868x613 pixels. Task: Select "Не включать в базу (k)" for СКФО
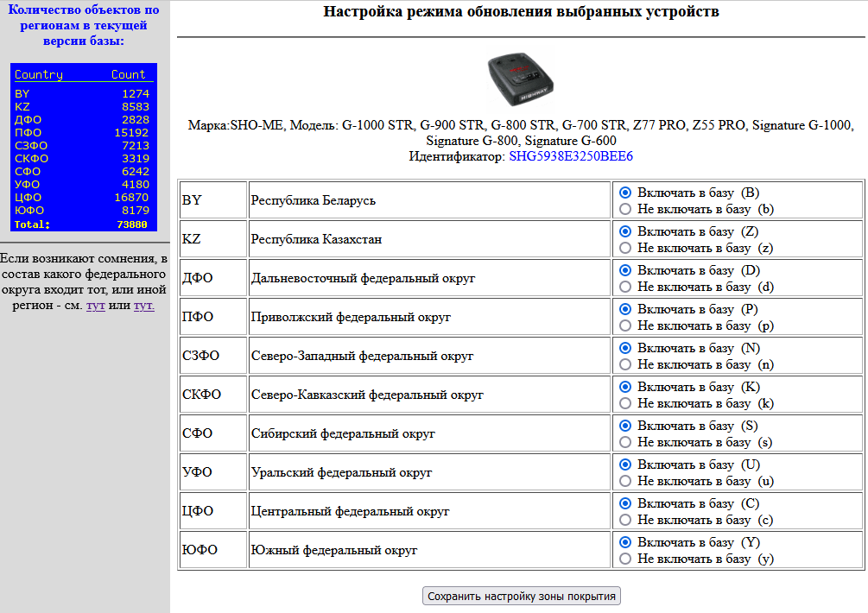click(x=625, y=403)
